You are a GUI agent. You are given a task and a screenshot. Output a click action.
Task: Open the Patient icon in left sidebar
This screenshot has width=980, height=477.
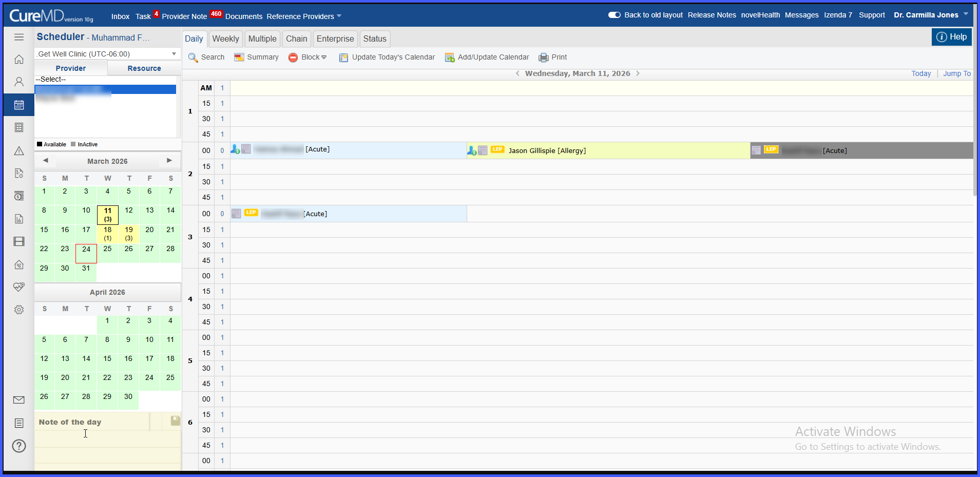(x=19, y=82)
